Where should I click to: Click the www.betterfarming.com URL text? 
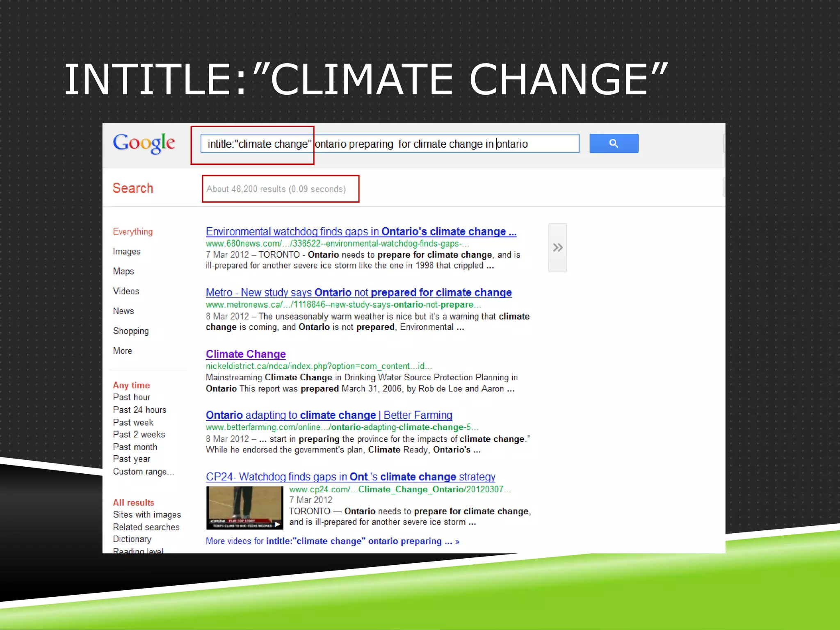click(x=342, y=427)
